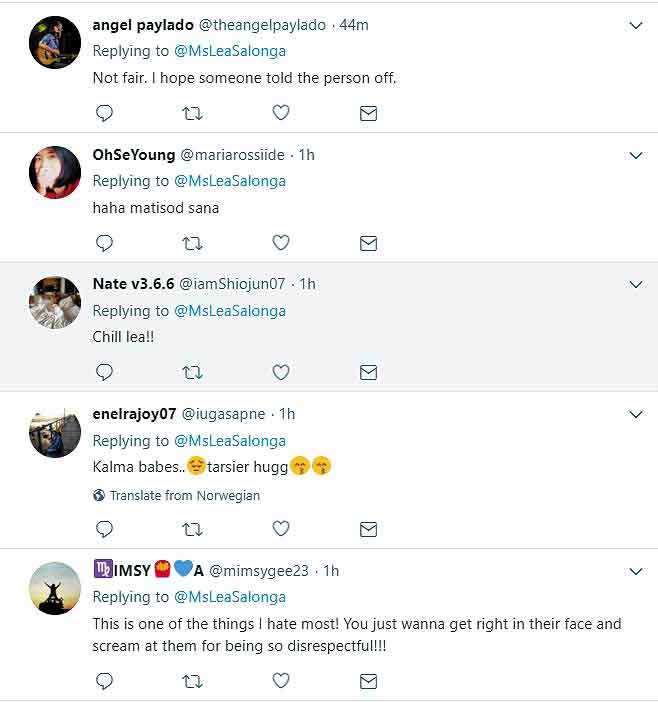This screenshot has height=702, width=658.
Task: Like the 'Chill lea!!' tweet
Action: (x=281, y=372)
